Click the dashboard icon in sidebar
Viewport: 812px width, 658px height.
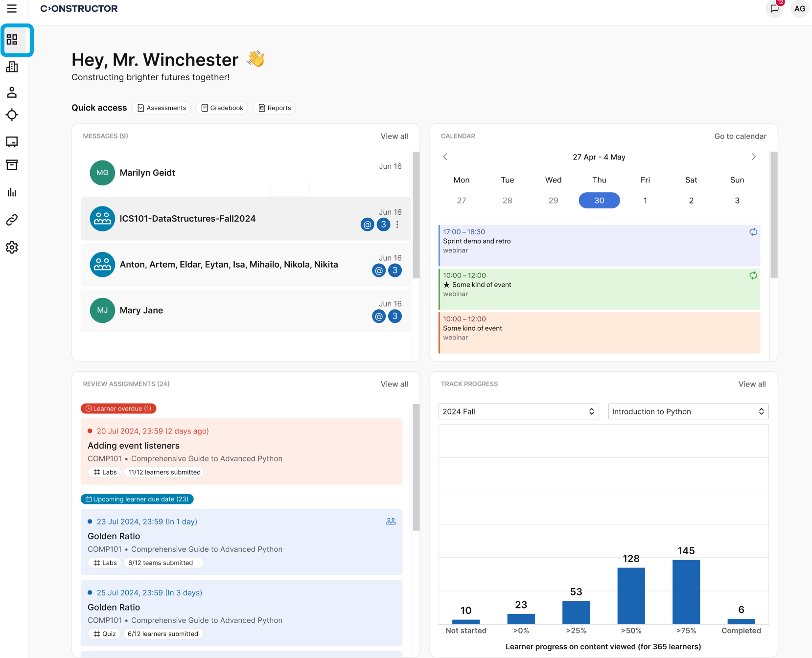coord(12,40)
